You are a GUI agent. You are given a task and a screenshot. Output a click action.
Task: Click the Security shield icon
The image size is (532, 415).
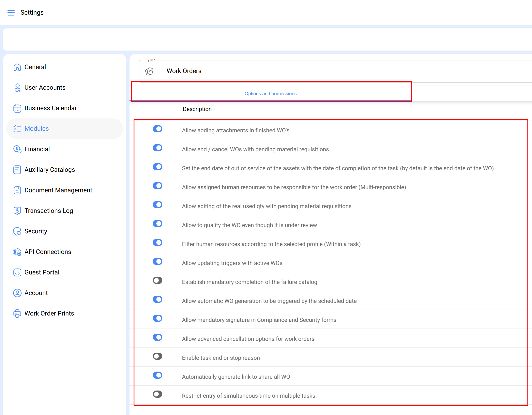[x=17, y=231]
